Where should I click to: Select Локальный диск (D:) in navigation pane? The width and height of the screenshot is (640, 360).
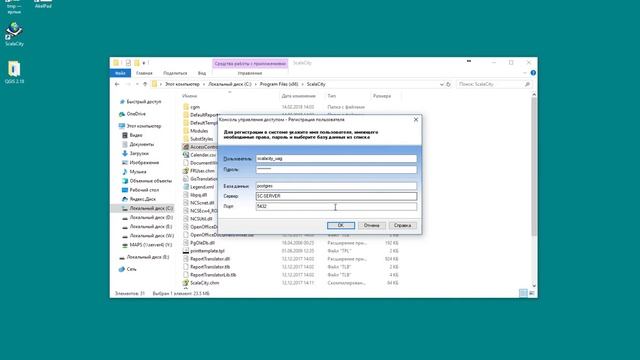tap(151, 218)
